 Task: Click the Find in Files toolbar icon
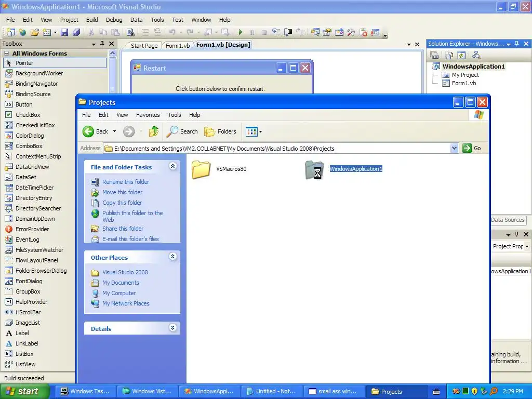[130, 32]
